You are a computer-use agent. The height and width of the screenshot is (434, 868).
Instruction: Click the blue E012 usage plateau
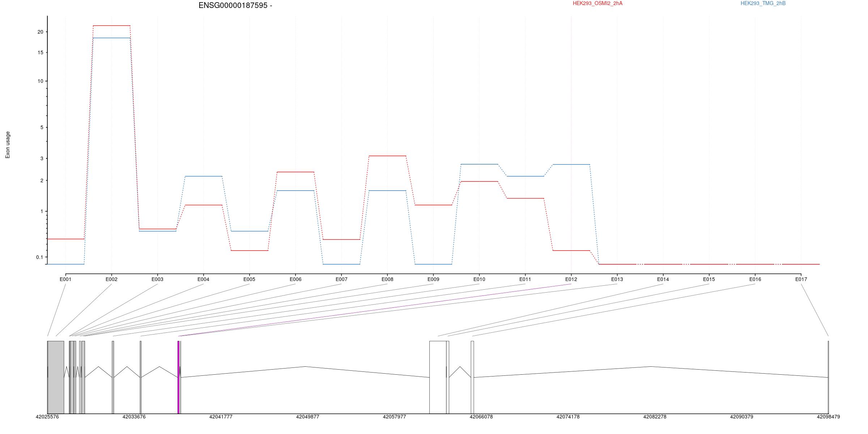point(571,165)
